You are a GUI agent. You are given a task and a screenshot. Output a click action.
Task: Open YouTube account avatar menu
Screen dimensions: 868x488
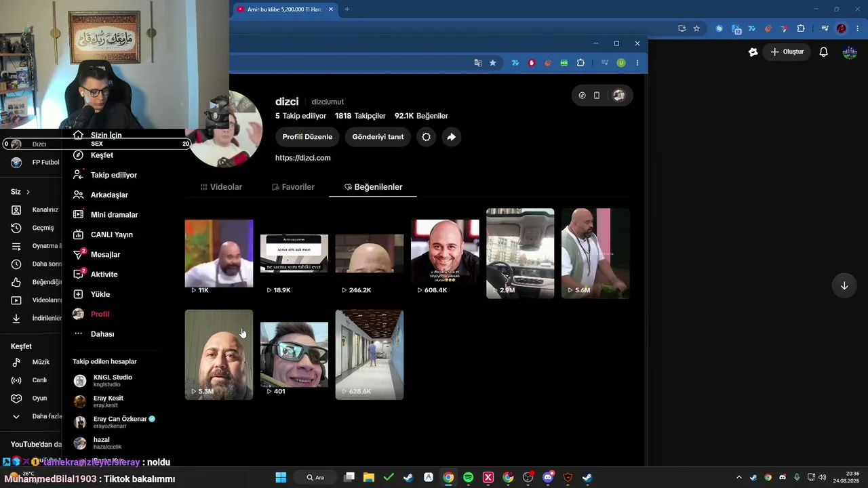pos(850,52)
